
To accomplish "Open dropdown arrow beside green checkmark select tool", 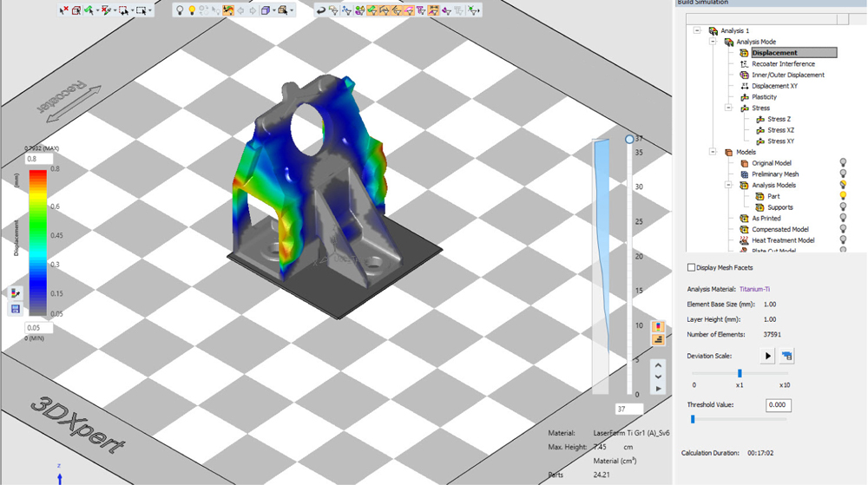I will click(x=97, y=10).
